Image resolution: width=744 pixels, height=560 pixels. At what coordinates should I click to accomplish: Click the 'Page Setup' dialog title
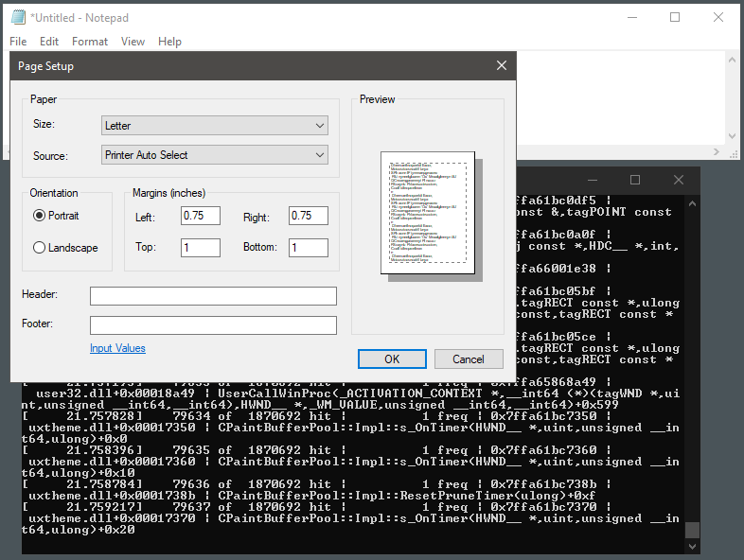coord(45,66)
